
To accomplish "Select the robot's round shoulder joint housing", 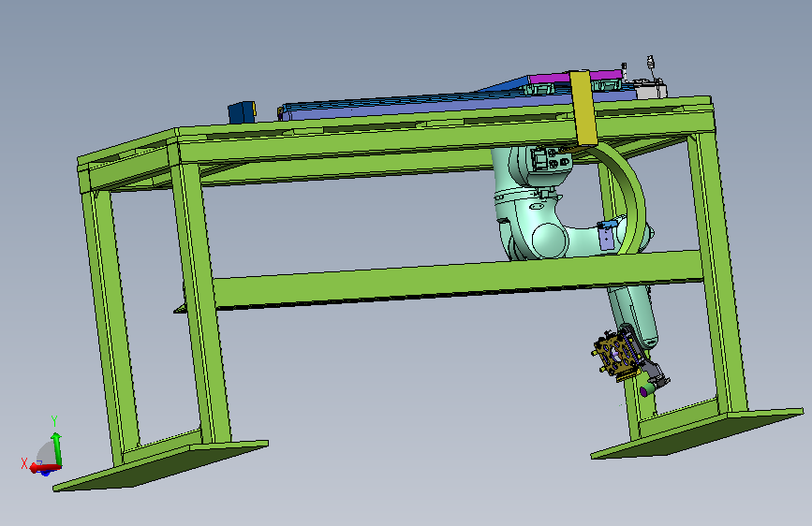I will 550,241.
